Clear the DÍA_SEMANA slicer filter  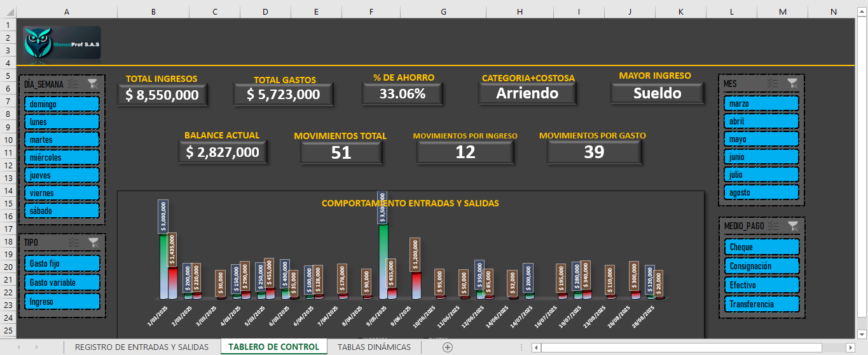coord(93,83)
